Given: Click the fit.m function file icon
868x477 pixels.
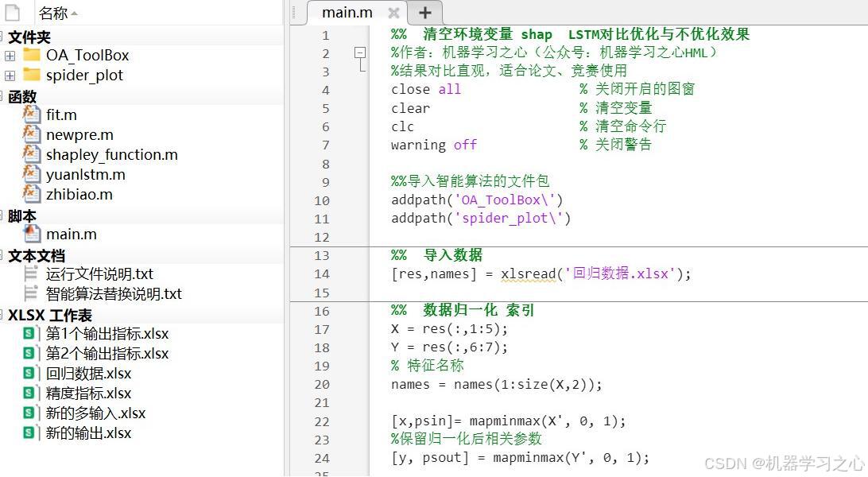Looking at the screenshot, I should click(32, 114).
